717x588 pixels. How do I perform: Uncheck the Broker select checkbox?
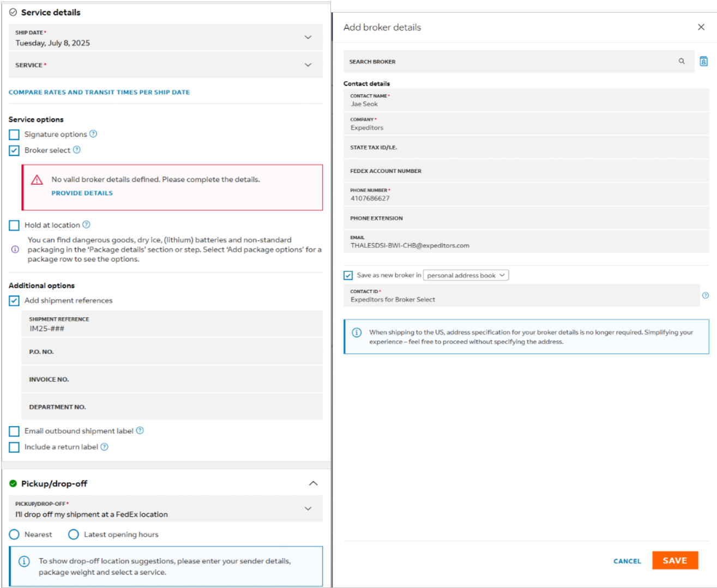14,150
